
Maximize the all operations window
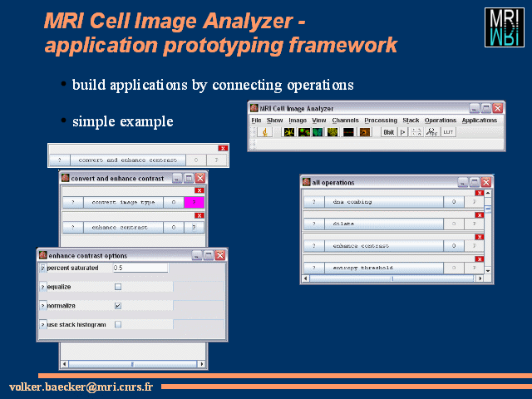pyautogui.click(x=475, y=182)
